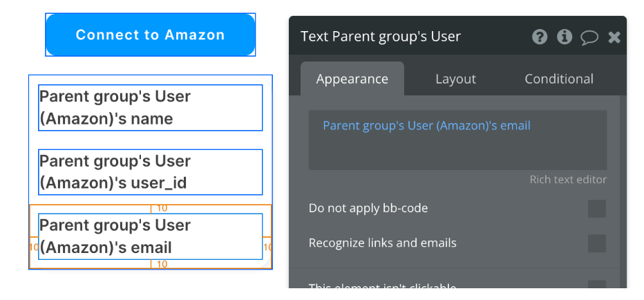The width and height of the screenshot is (644, 300).
Task: Select the (Amazon)'s name text element
Action: pos(151,108)
